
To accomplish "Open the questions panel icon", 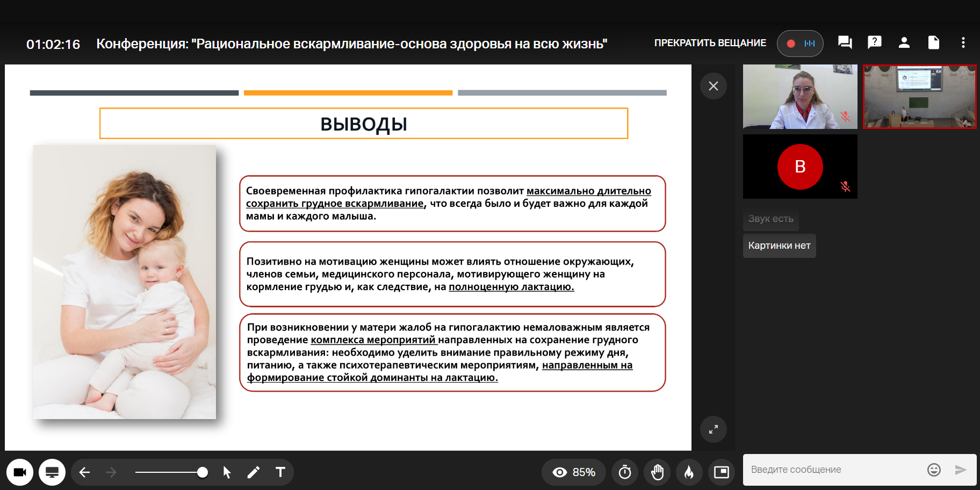I will click(875, 42).
